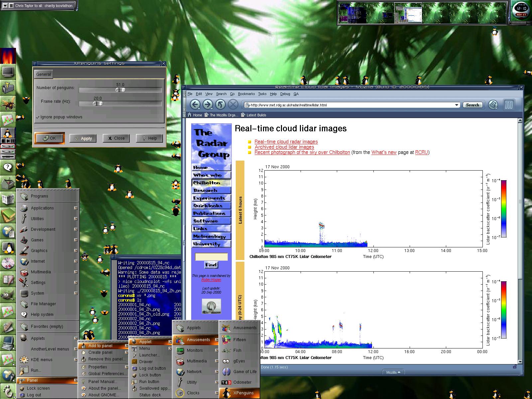Open the Archived cloud lidar images link
The height and width of the screenshot is (399, 532).
[284, 147]
